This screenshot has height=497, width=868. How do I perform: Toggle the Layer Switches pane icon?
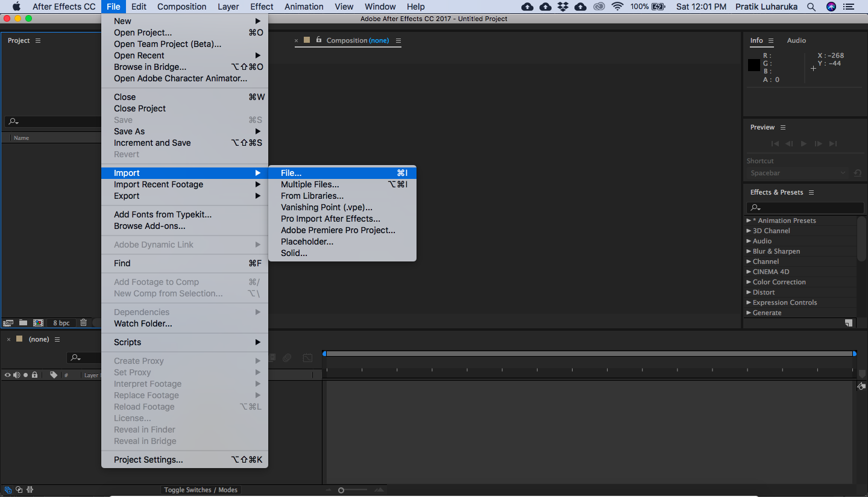pyautogui.click(x=8, y=490)
